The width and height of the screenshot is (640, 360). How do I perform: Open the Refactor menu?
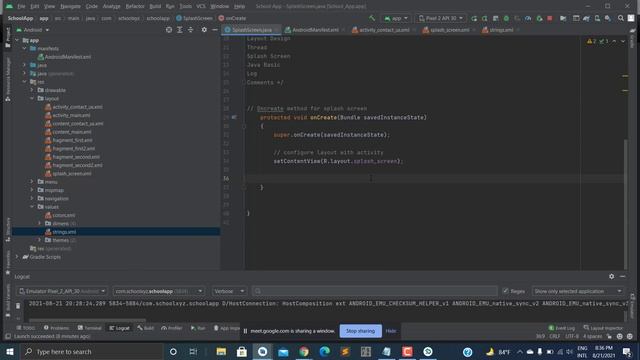(135, 6)
